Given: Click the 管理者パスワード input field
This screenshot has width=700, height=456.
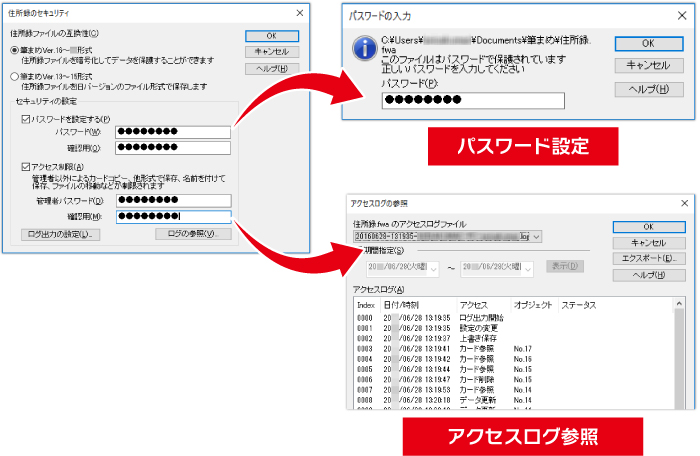Looking at the screenshot, I should tap(173, 200).
